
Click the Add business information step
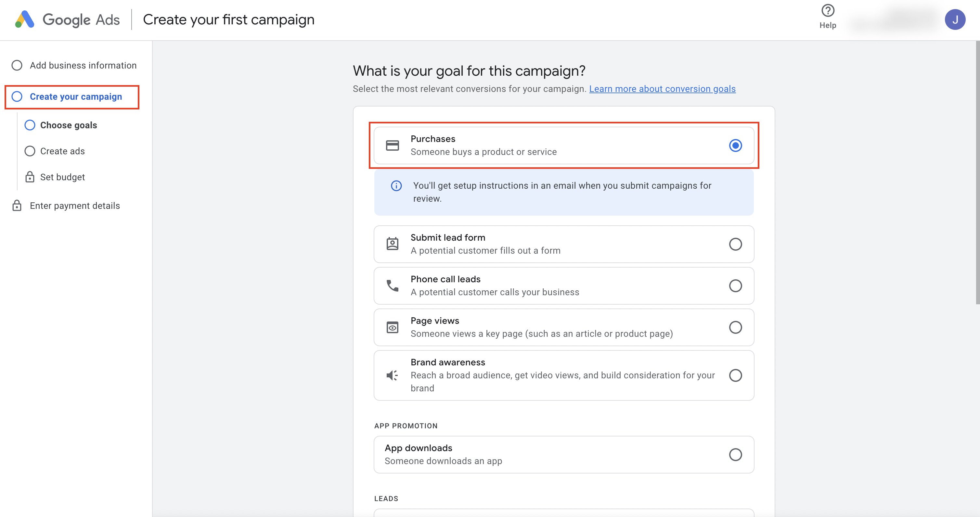coord(83,65)
